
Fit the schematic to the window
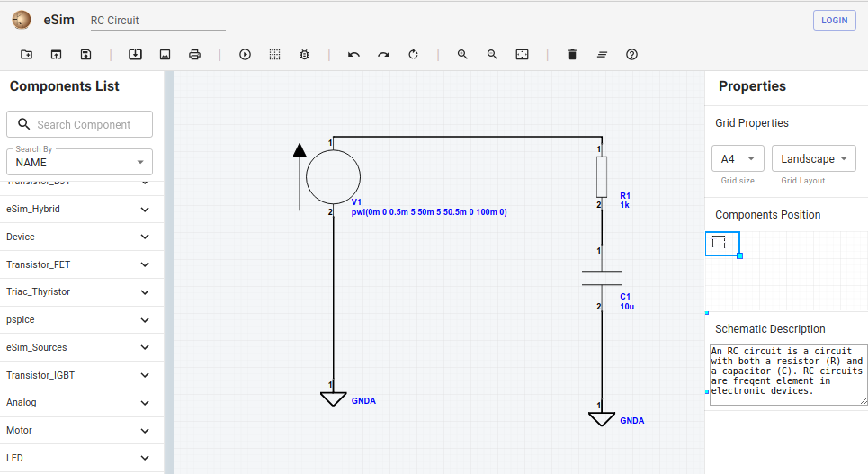(x=522, y=54)
